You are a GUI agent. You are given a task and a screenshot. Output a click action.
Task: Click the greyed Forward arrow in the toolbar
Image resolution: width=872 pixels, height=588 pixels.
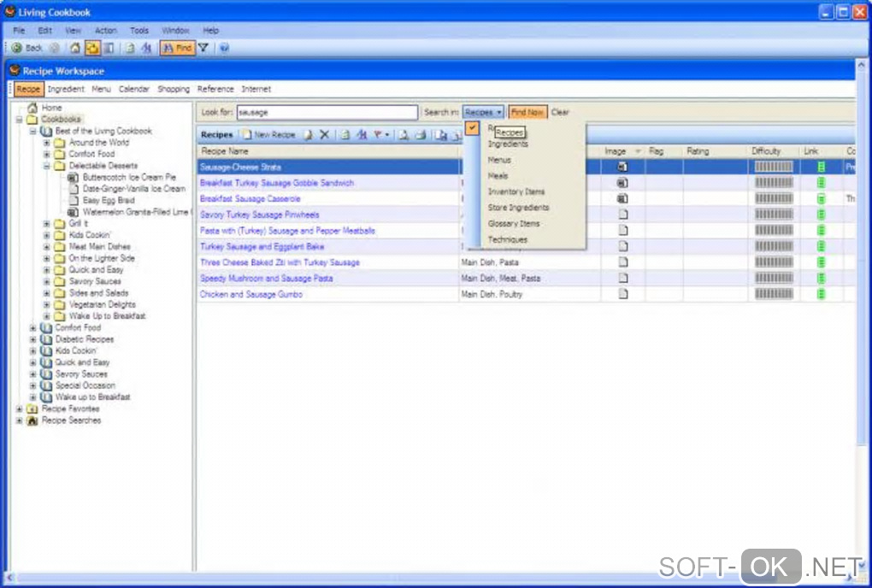pos(55,49)
